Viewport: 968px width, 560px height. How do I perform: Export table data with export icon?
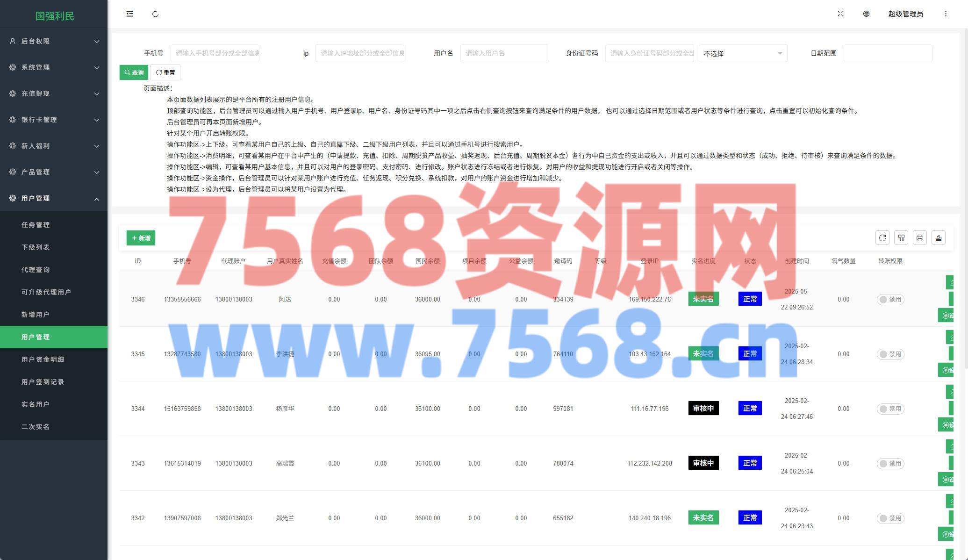click(938, 238)
